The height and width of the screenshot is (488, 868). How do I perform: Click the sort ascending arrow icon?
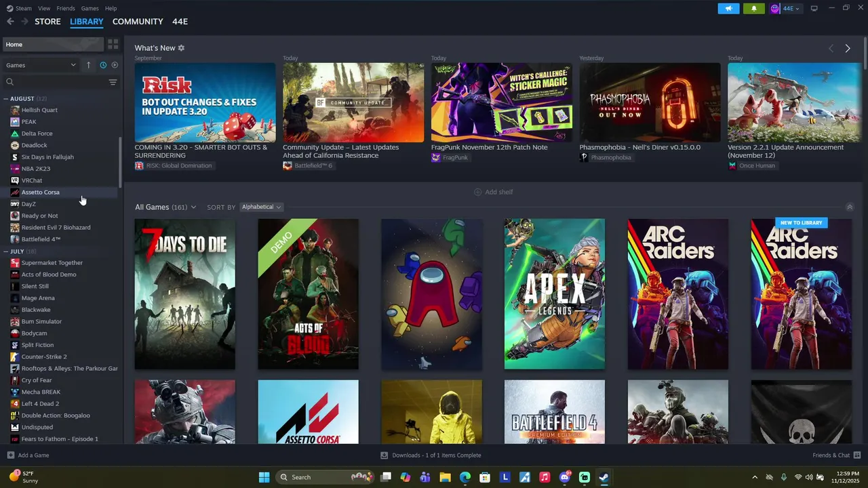point(88,65)
